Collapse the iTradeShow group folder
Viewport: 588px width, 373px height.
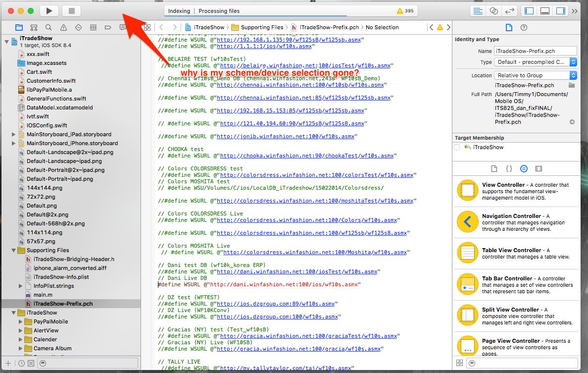click(x=13, y=313)
